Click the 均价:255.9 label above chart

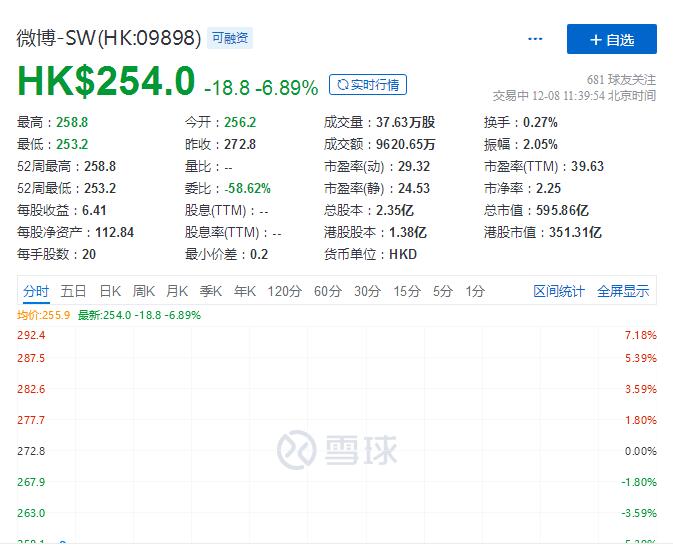pos(43,315)
